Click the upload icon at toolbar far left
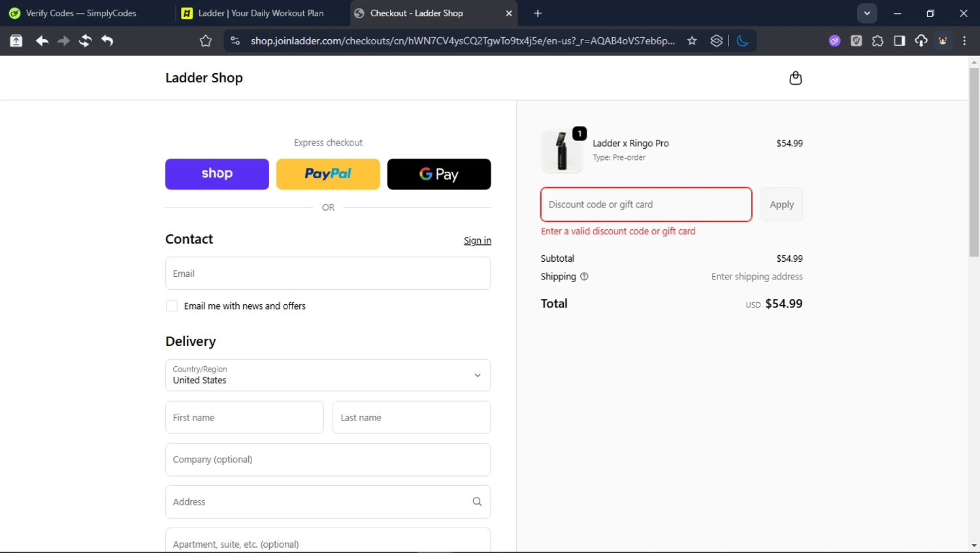The width and height of the screenshot is (980, 553). (16, 41)
